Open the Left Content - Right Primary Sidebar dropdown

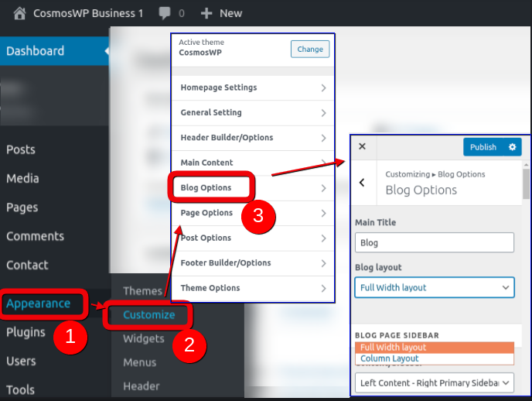point(435,383)
